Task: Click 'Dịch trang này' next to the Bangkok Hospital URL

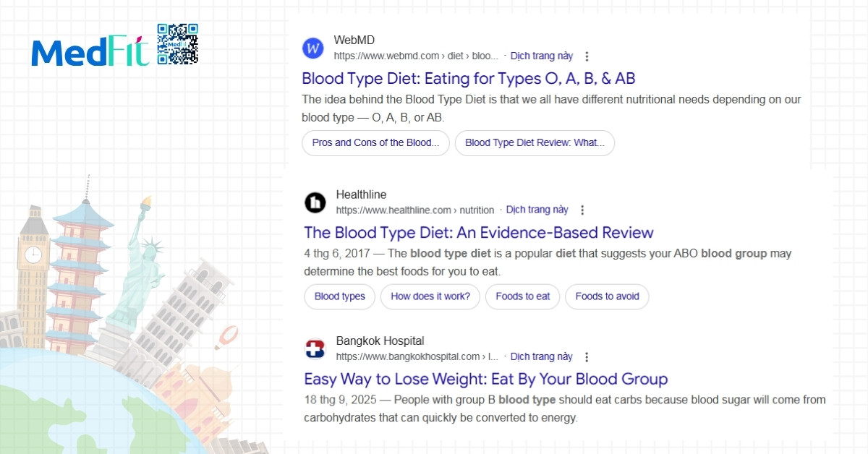Action: [x=541, y=356]
